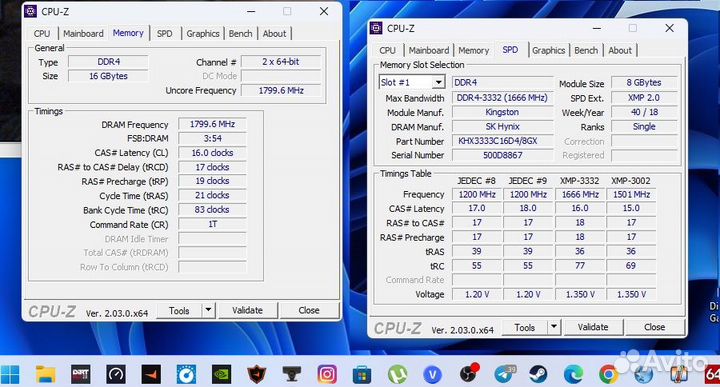Select the SPD Ext. value XMP 2.0
The image size is (720, 387).
point(644,98)
